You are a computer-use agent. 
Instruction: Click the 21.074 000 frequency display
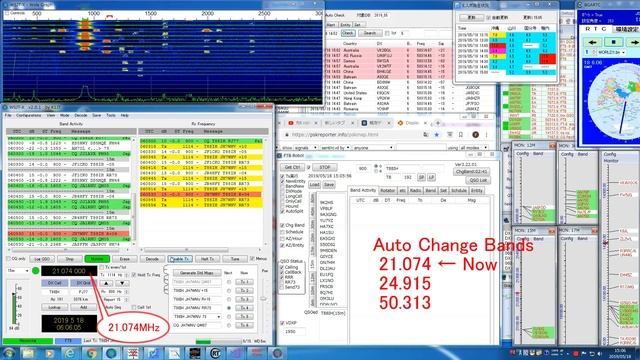click(x=69, y=271)
